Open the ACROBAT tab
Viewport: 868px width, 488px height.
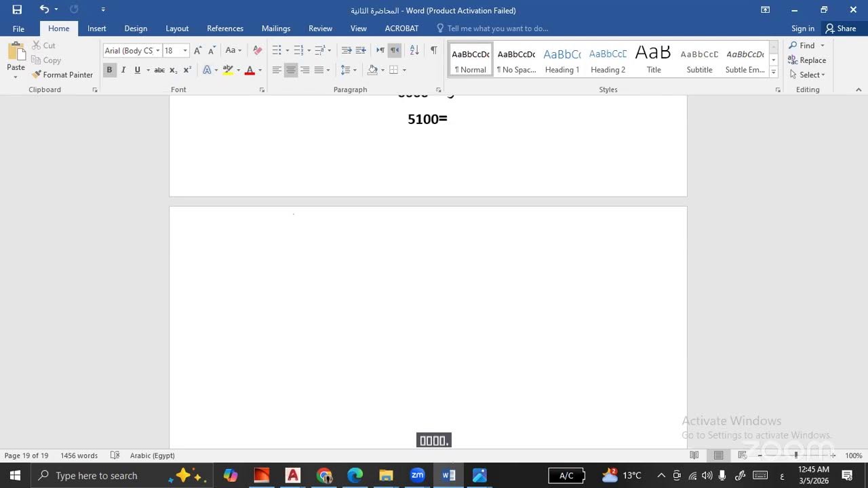pos(401,28)
